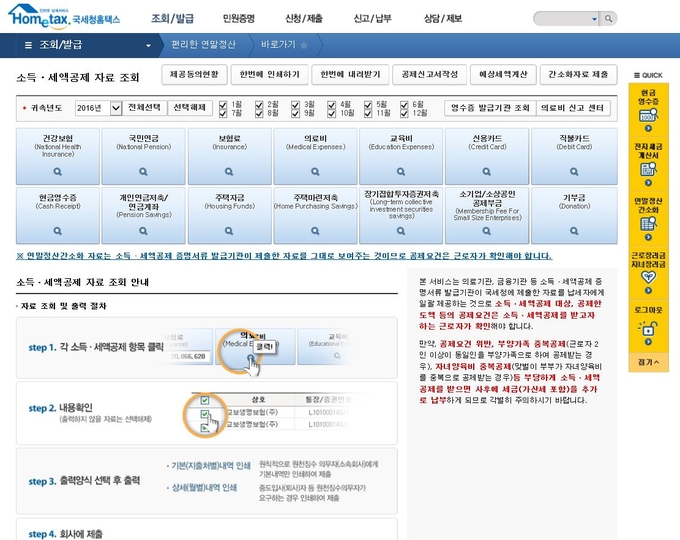Expand the 조회/발급 blue section dropdown

[148, 45]
